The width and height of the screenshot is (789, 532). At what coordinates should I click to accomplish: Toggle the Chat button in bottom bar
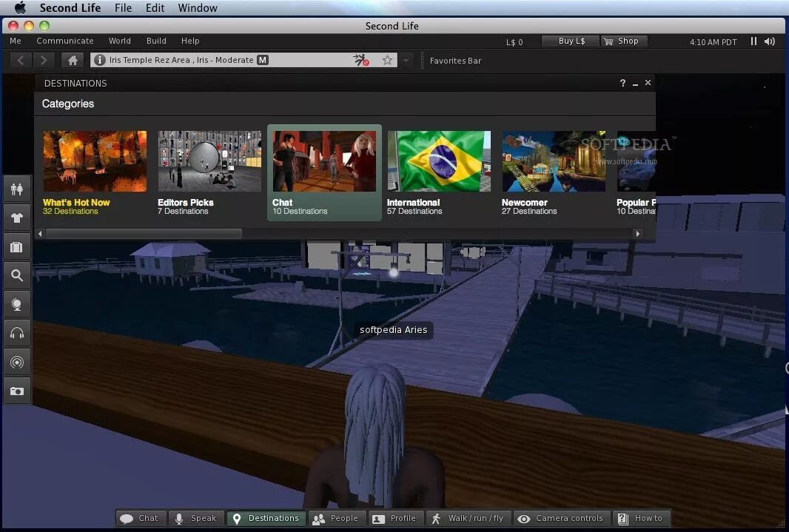point(139,519)
